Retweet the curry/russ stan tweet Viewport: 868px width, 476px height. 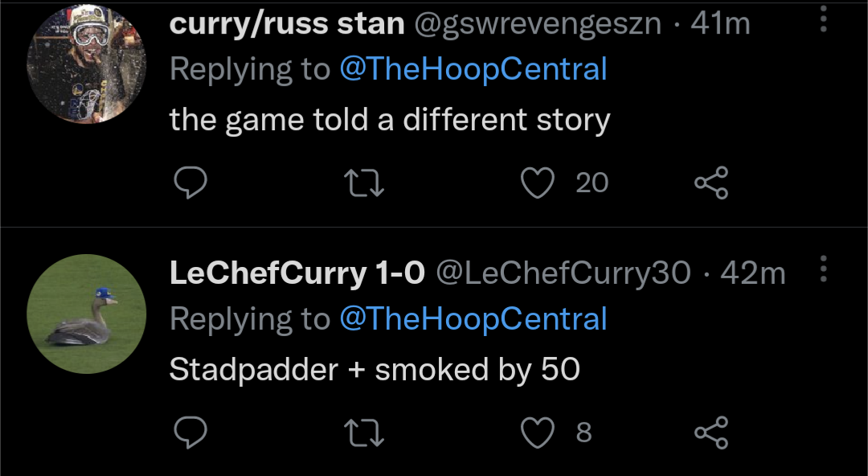(x=366, y=183)
